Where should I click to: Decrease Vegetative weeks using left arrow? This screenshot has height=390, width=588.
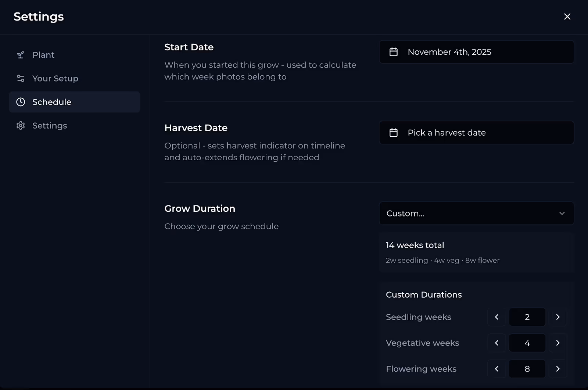496,343
